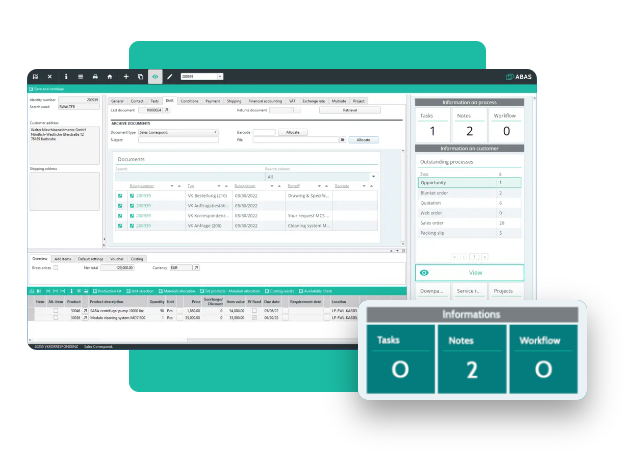The width and height of the screenshot is (633, 450).
Task: Toggle checkbox of the VK Anfrage document row
Action: (x=120, y=226)
